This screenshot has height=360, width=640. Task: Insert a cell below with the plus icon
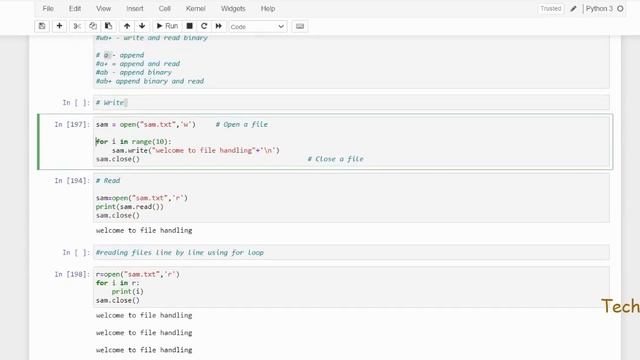coord(59,26)
